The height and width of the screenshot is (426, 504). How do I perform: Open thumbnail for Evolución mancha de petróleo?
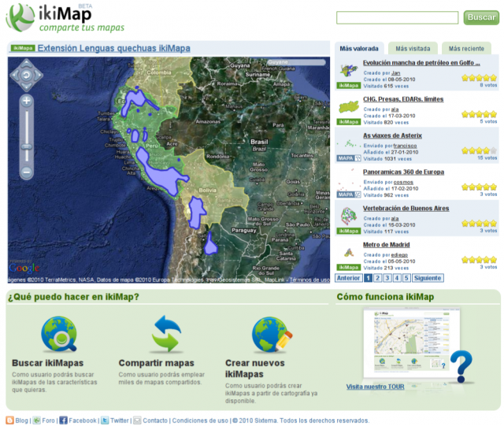click(349, 70)
